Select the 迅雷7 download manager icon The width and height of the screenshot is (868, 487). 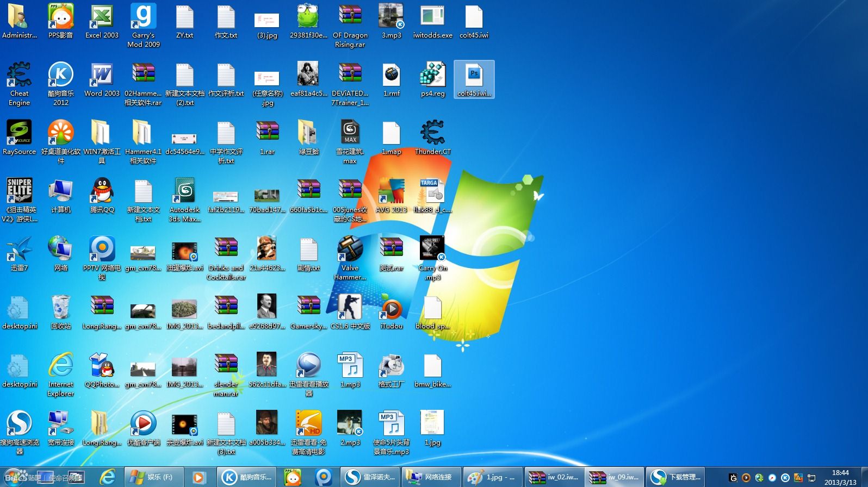point(20,254)
